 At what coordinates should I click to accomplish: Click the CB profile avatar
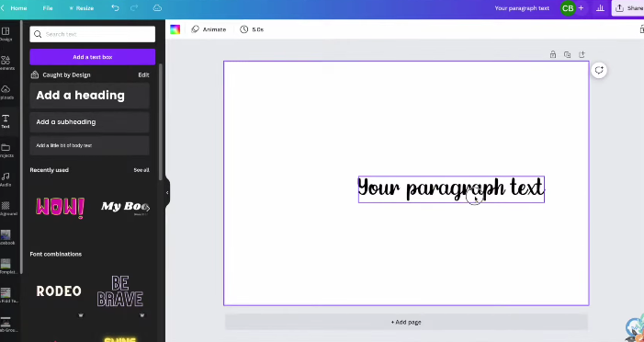pos(568,7)
